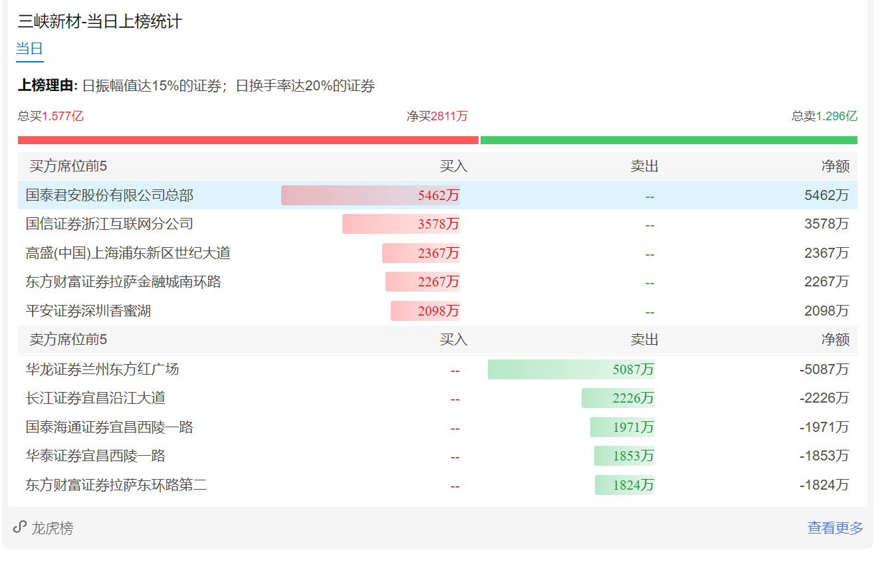The width and height of the screenshot is (884, 588).
Task: Select 高盛(中国)上海浦东新区世纪大道 seat
Action: click(x=128, y=253)
